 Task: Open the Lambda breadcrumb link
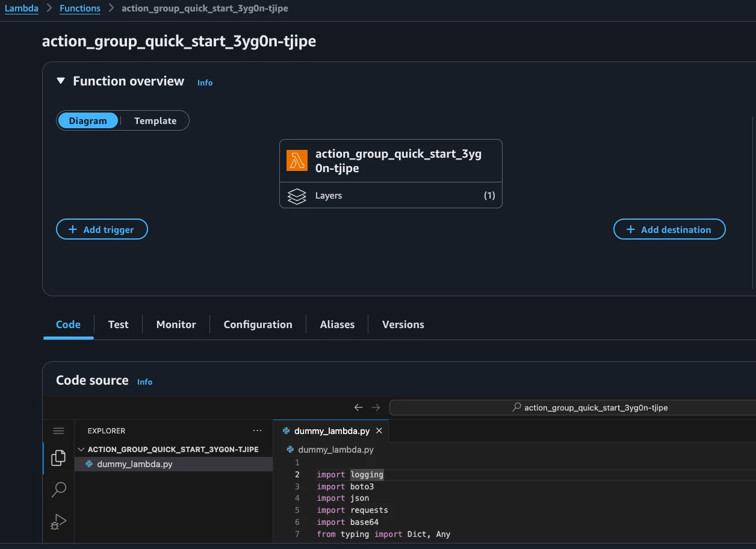click(22, 8)
